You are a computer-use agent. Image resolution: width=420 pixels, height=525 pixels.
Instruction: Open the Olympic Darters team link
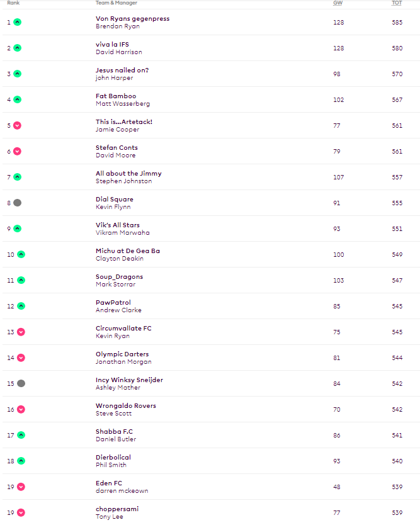[x=122, y=354]
